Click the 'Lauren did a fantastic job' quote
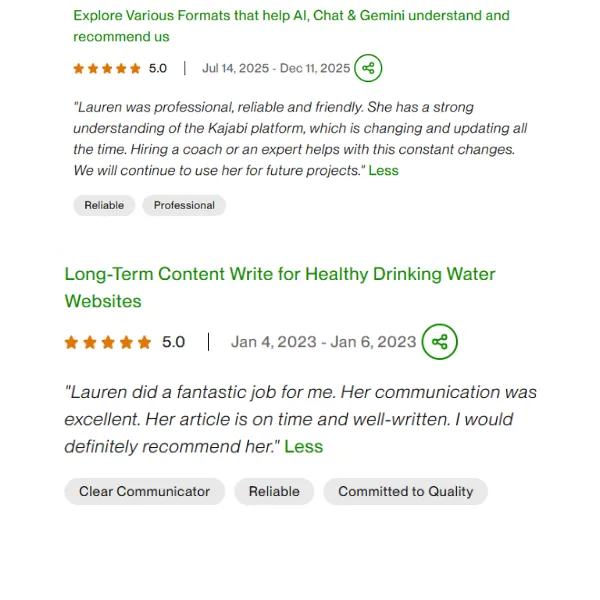The width and height of the screenshot is (600, 600). [x=300, y=406]
